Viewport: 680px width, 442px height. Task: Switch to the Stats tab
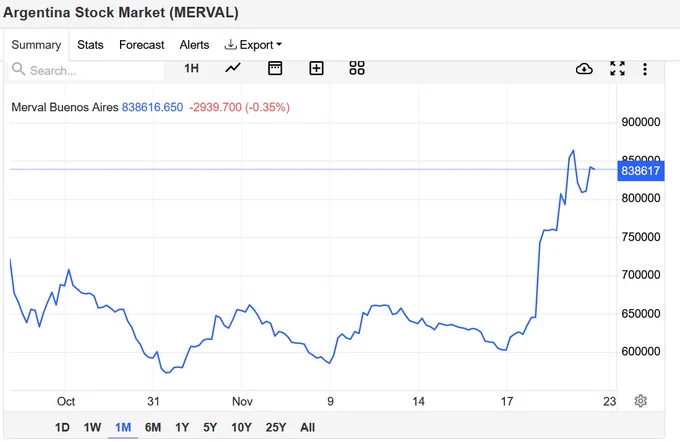coord(90,45)
